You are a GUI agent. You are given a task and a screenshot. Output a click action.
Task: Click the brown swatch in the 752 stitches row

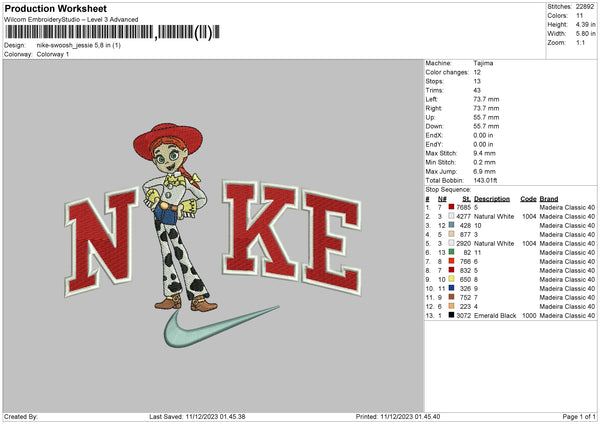point(452,297)
